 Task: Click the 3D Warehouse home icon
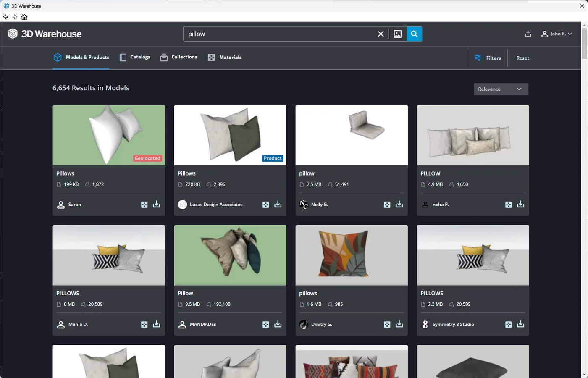click(24, 17)
